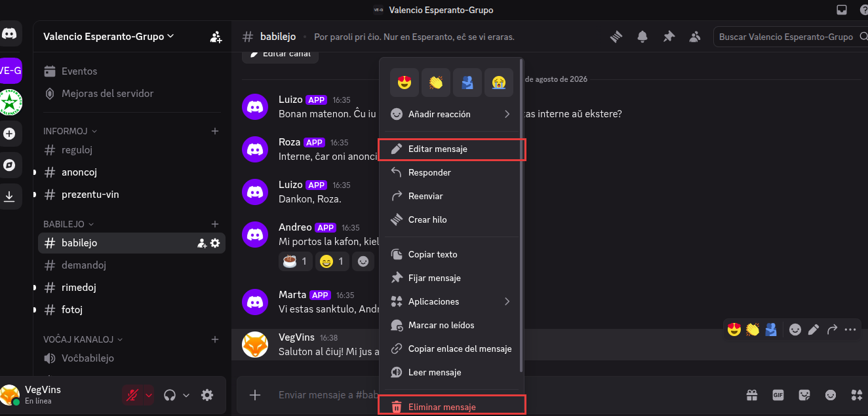The image size is (868, 416).
Task: Add a server with plus icon
Action: pos(9,134)
